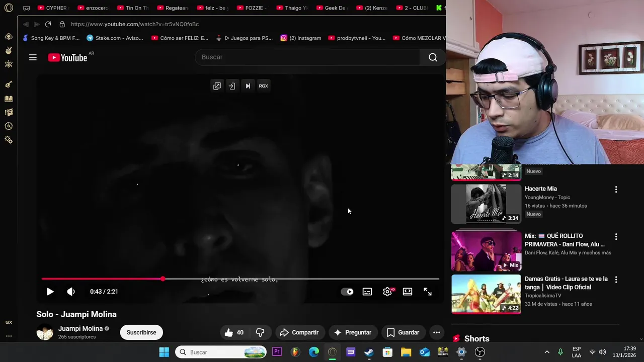Mute the video volume
The image size is (644, 362).
pos(71,292)
